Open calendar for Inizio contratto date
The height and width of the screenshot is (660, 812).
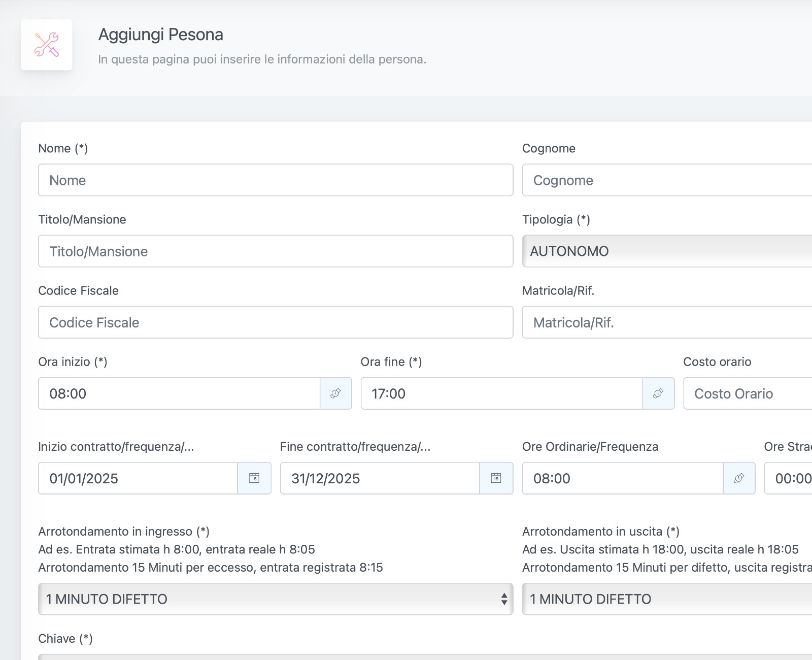(x=254, y=478)
